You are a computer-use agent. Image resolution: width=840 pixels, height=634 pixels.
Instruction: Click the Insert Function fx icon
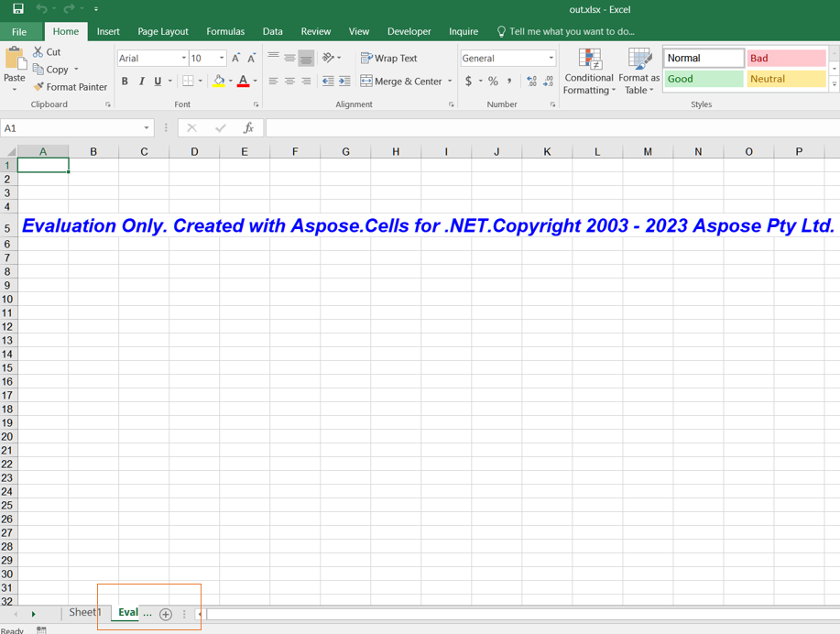pyautogui.click(x=248, y=128)
